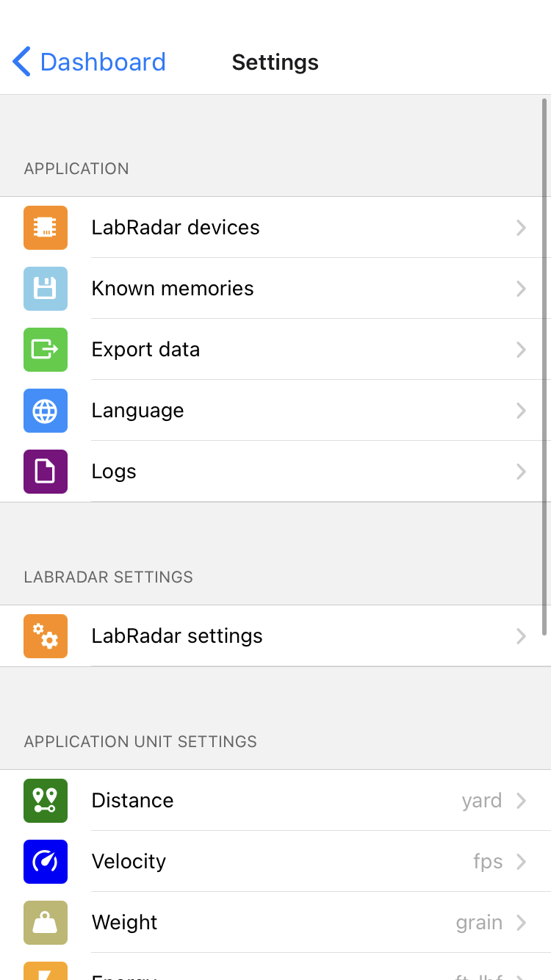Open the Export data chevron
Viewport: 551px width, 980px height.
click(521, 350)
